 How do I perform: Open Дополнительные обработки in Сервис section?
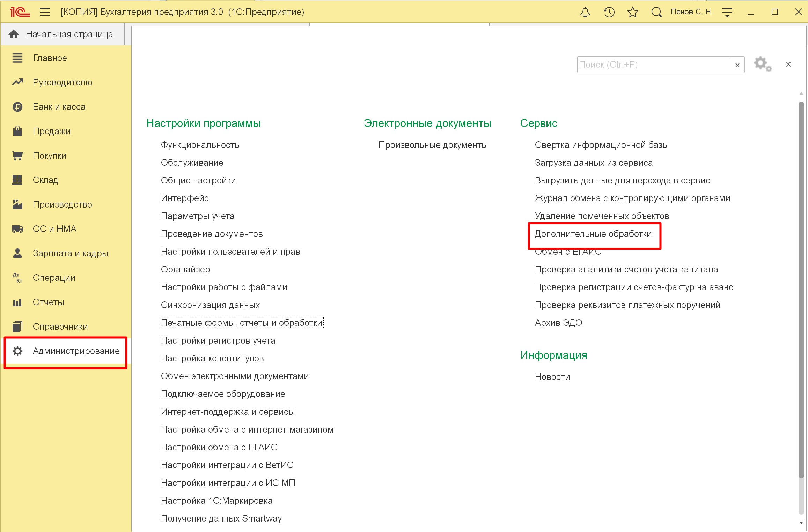point(593,233)
